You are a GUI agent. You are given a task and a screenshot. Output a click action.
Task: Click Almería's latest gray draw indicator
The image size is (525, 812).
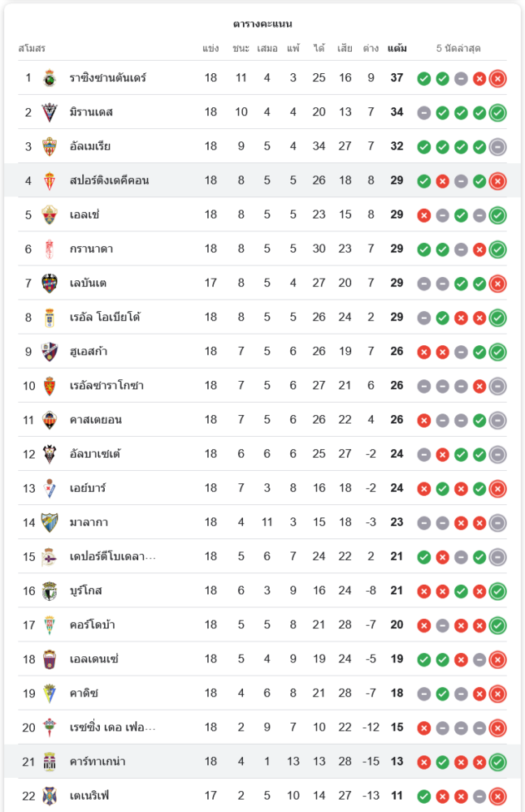click(x=497, y=147)
